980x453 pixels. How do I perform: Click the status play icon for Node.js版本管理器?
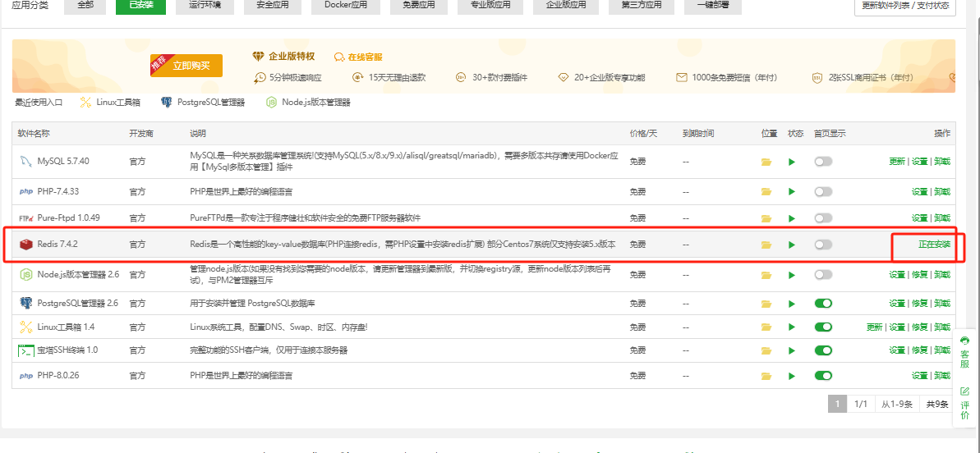click(x=792, y=275)
